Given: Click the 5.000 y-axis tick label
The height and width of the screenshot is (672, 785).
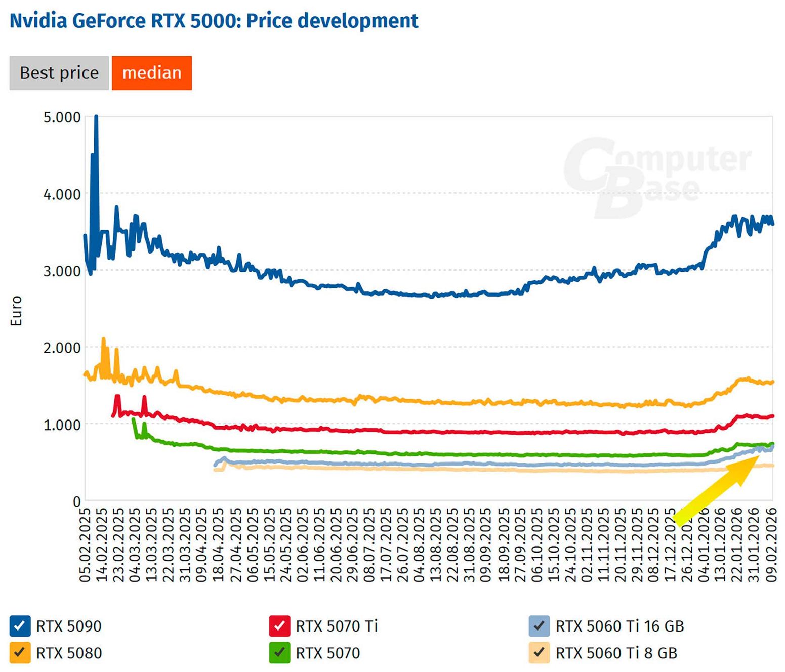Looking at the screenshot, I should (62, 117).
